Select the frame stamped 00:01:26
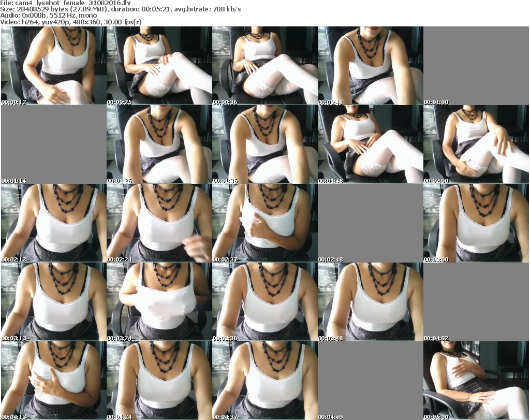The height and width of the screenshot is (420, 530). coord(159,144)
